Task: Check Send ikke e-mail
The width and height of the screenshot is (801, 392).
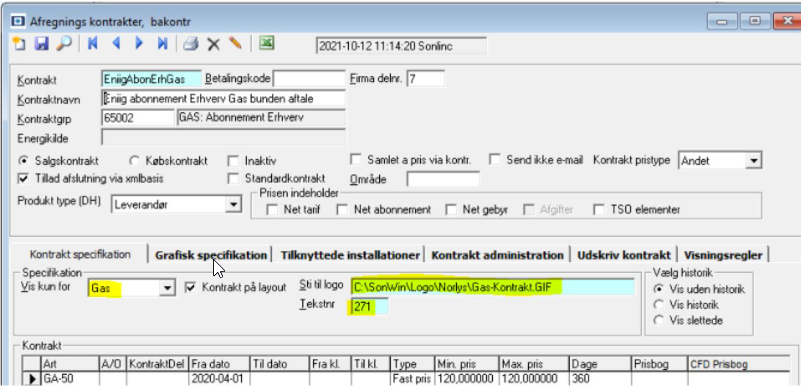Action: [494, 159]
